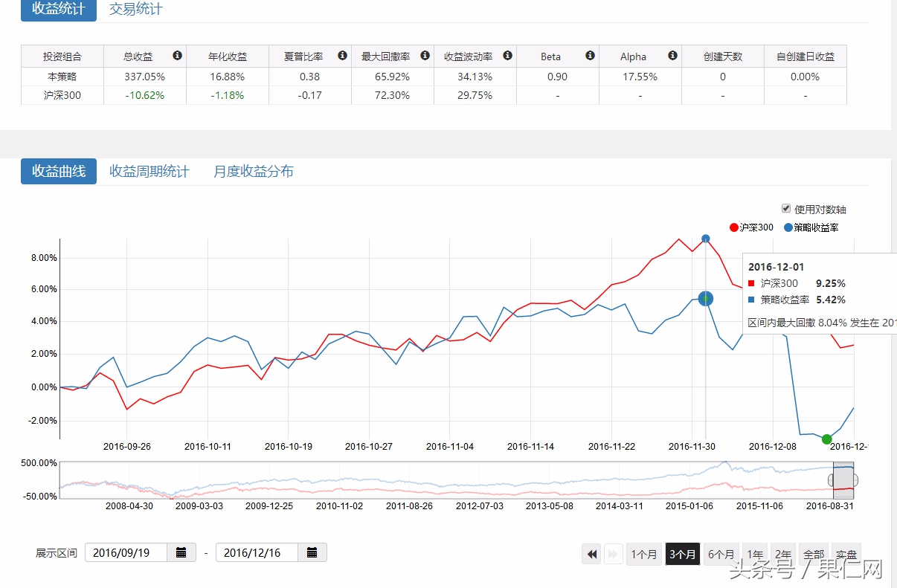Click the info icon next to 最大回撤率
The height and width of the screenshot is (588, 897).
tap(425, 56)
